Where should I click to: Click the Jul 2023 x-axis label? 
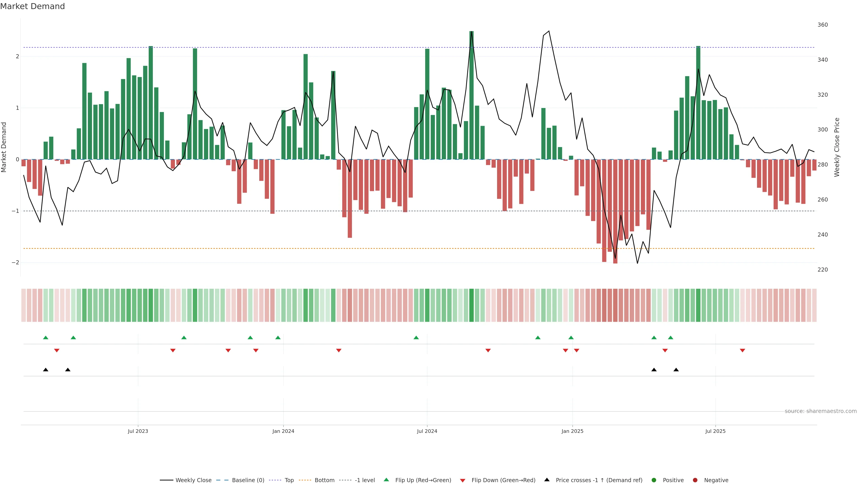click(138, 431)
